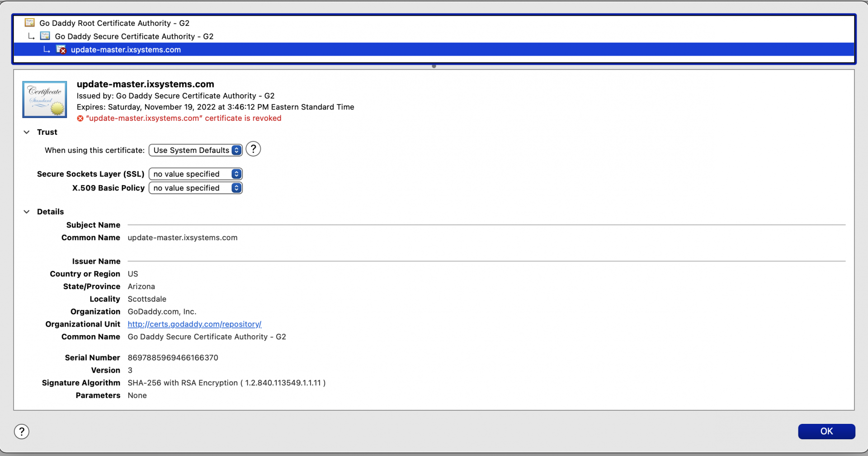Open the X.509 Basic Policy dropdown
Screen dimensions: 868x456
click(195, 188)
